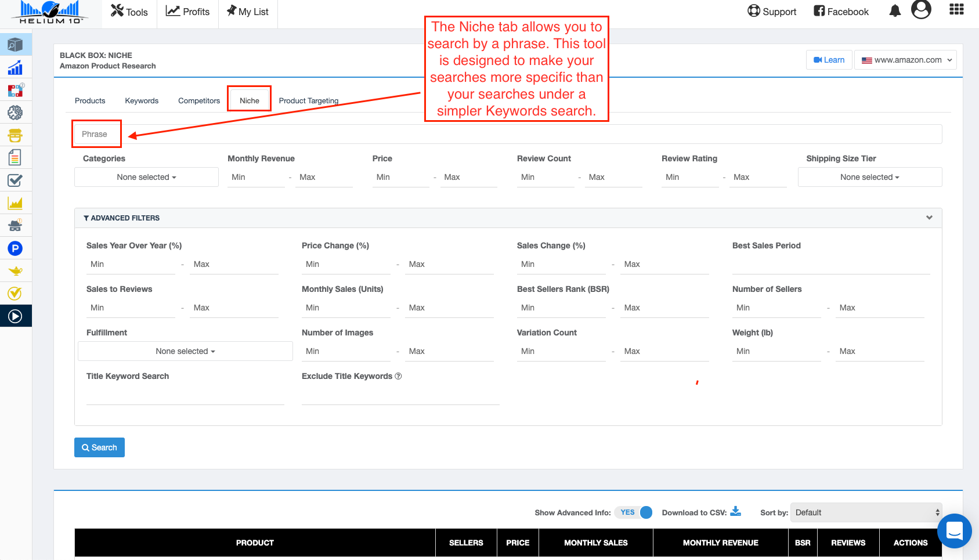979x560 pixels.
Task: Switch to the Competitors tab
Action: click(199, 100)
